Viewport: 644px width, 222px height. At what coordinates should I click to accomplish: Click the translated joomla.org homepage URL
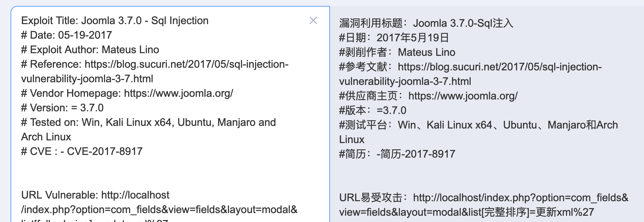tap(462, 96)
